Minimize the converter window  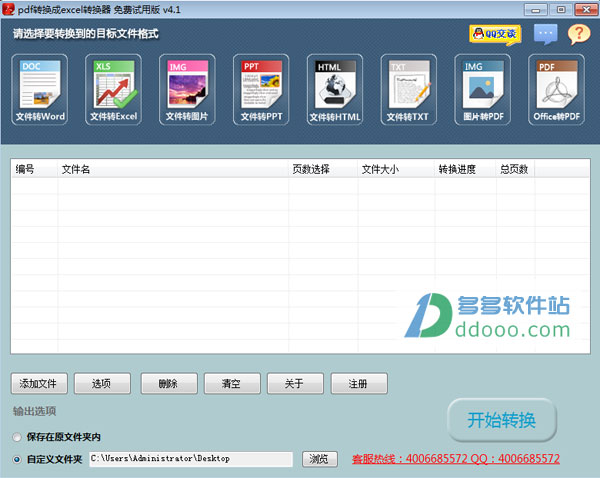pyautogui.click(x=536, y=10)
